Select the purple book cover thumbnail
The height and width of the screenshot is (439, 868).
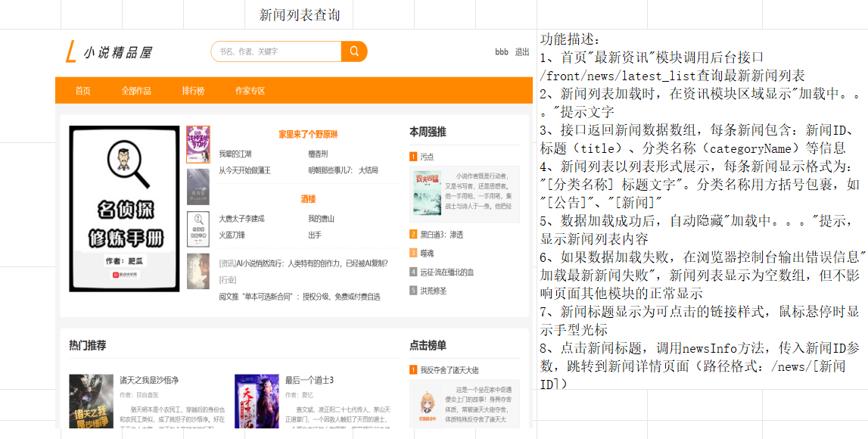[x=198, y=145]
